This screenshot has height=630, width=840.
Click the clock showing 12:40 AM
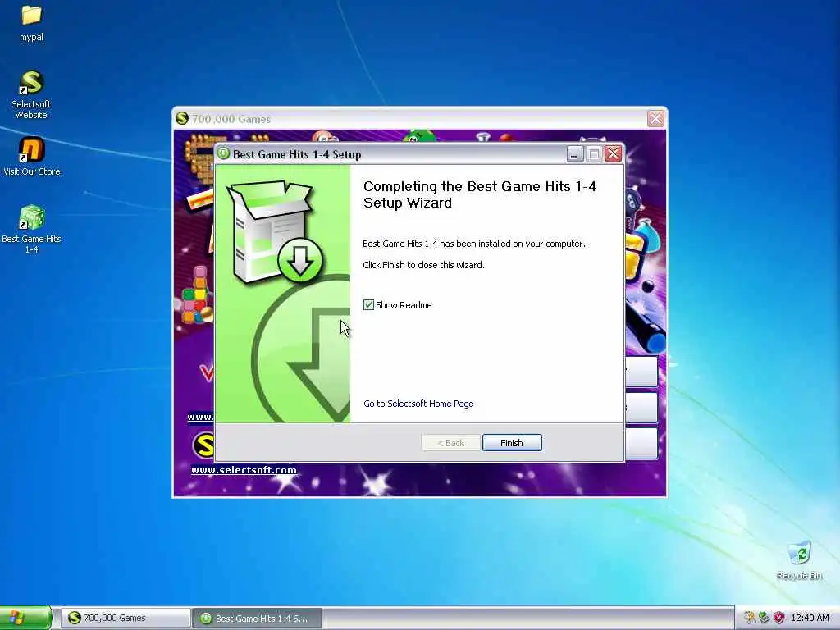(810, 618)
